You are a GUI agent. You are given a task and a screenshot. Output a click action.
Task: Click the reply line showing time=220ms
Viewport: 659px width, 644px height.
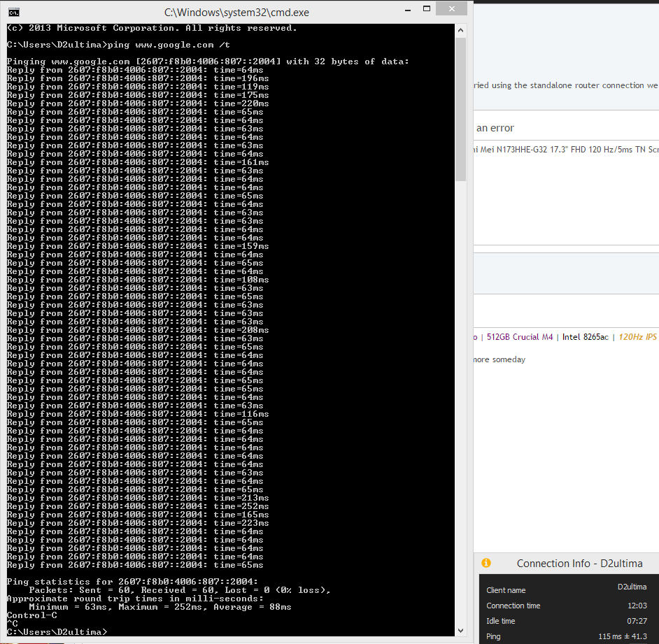(x=138, y=103)
